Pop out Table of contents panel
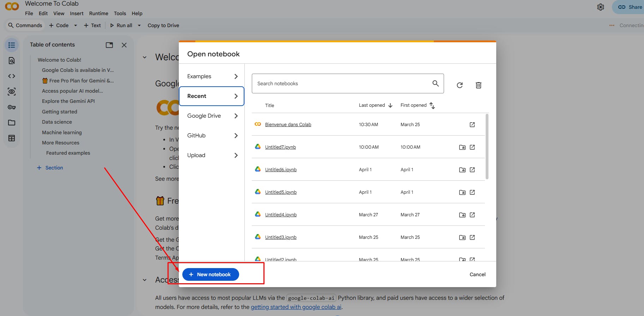 [x=109, y=45]
